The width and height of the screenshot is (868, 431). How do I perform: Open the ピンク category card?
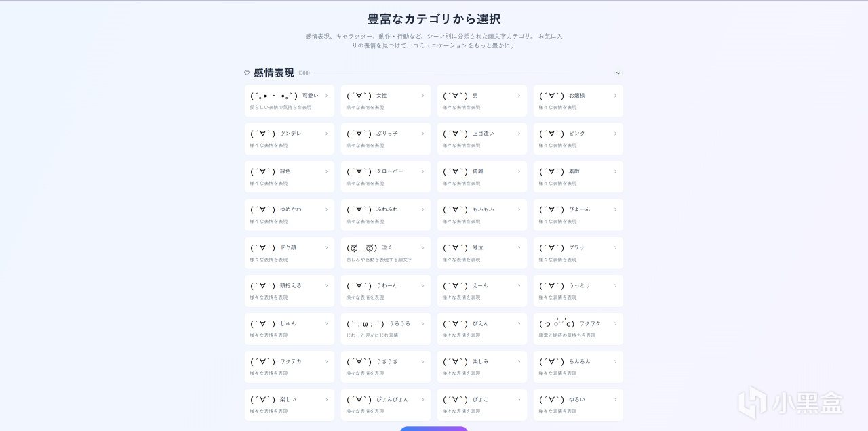578,138
